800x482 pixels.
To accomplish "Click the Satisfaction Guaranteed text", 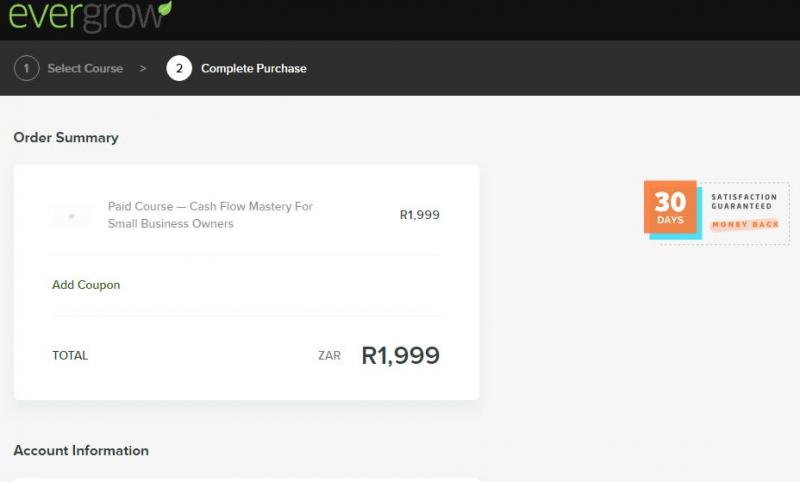I will pos(743,201).
